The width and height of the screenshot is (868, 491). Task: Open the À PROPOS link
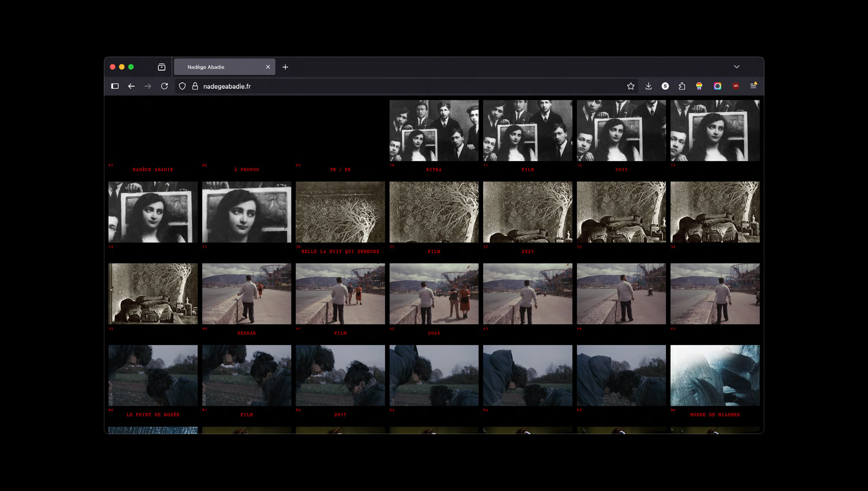[246, 170]
